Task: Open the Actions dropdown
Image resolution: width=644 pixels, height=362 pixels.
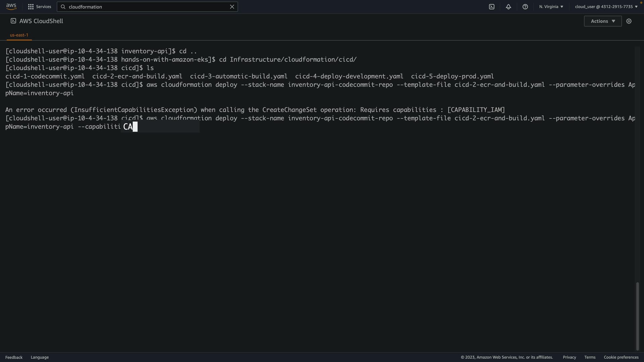Action: coord(603,21)
